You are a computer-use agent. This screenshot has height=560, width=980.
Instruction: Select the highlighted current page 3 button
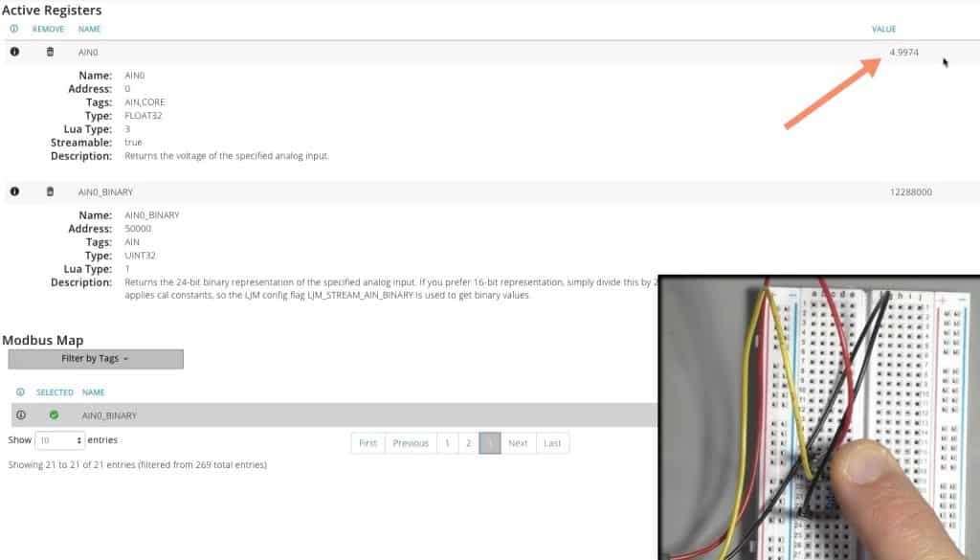[490, 443]
